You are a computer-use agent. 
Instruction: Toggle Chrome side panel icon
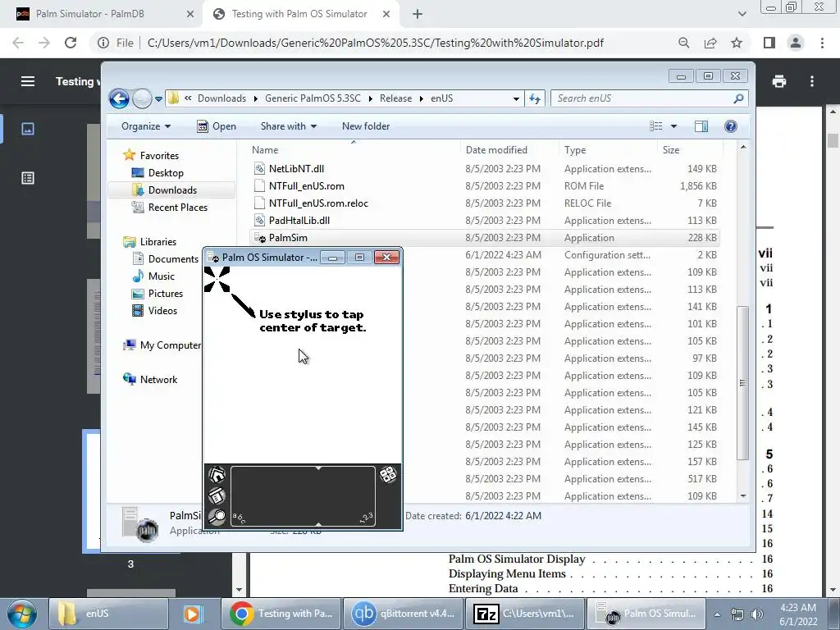769,43
